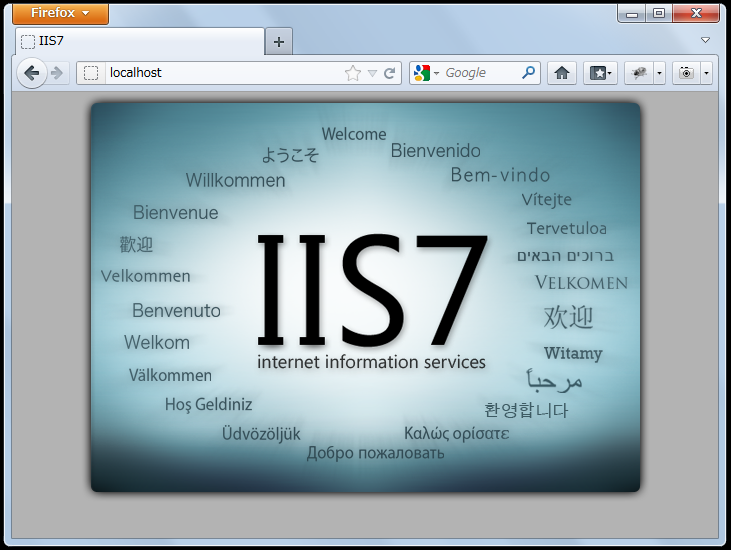Screen dimensions: 731x550
Task: Click the site identity icon beside localhost
Action: point(91,73)
